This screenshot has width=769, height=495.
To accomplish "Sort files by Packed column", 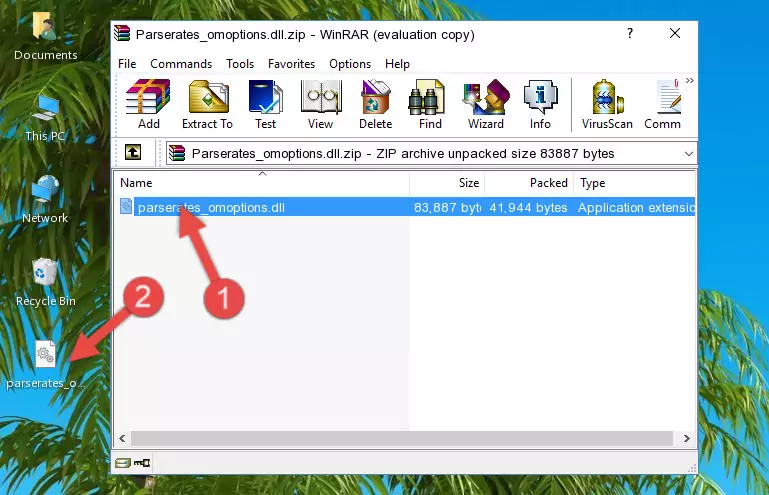I will pos(529,182).
